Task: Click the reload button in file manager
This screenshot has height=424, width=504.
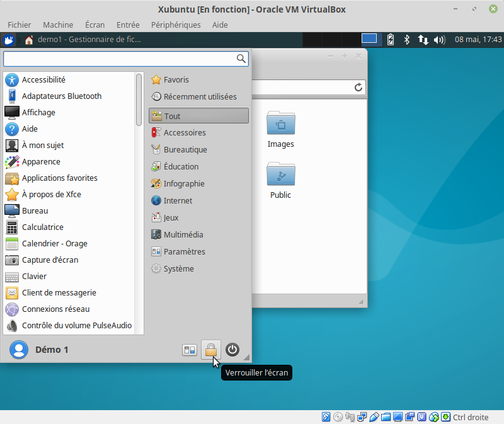Action: coord(358,87)
